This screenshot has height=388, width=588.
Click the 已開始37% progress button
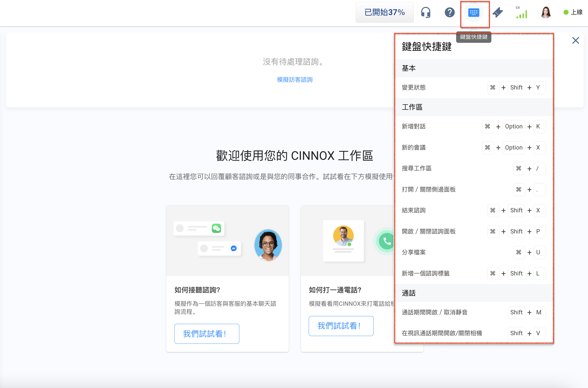(x=385, y=13)
